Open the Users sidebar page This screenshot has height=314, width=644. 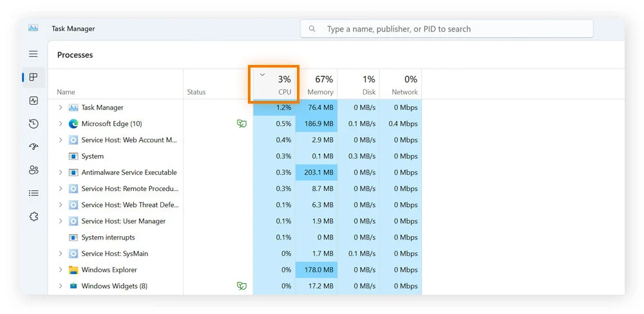[x=33, y=170]
